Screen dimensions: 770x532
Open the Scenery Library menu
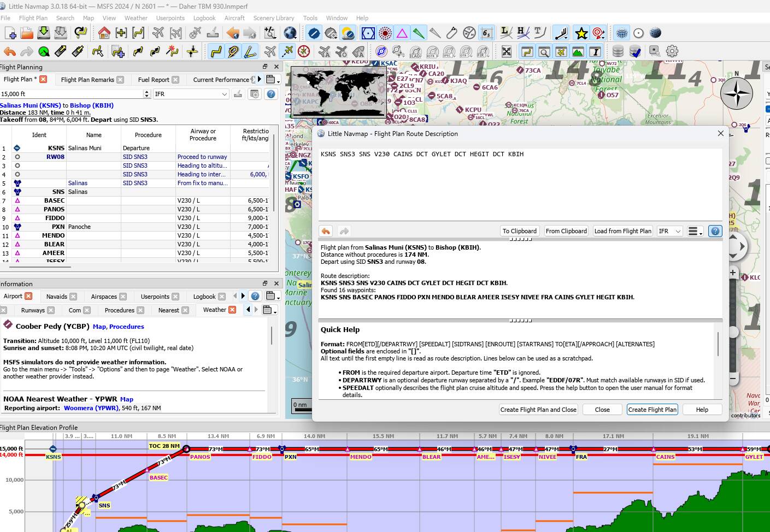(273, 18)
